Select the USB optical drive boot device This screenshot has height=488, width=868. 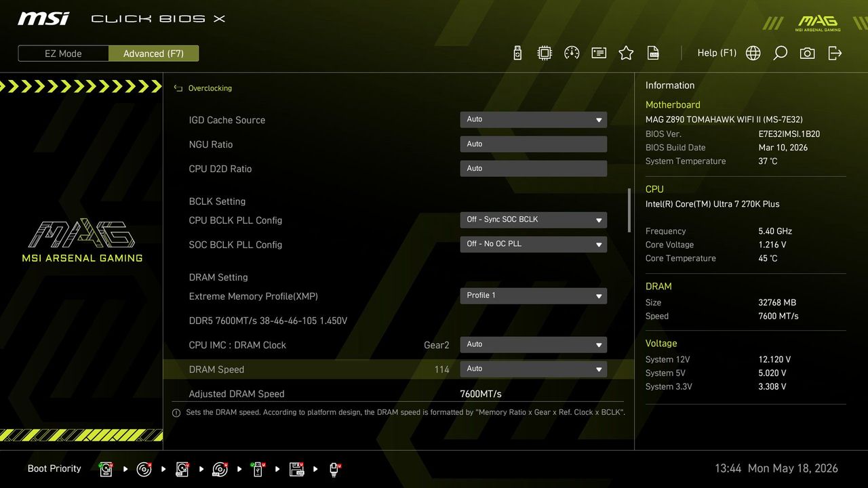tap(220, 469)
